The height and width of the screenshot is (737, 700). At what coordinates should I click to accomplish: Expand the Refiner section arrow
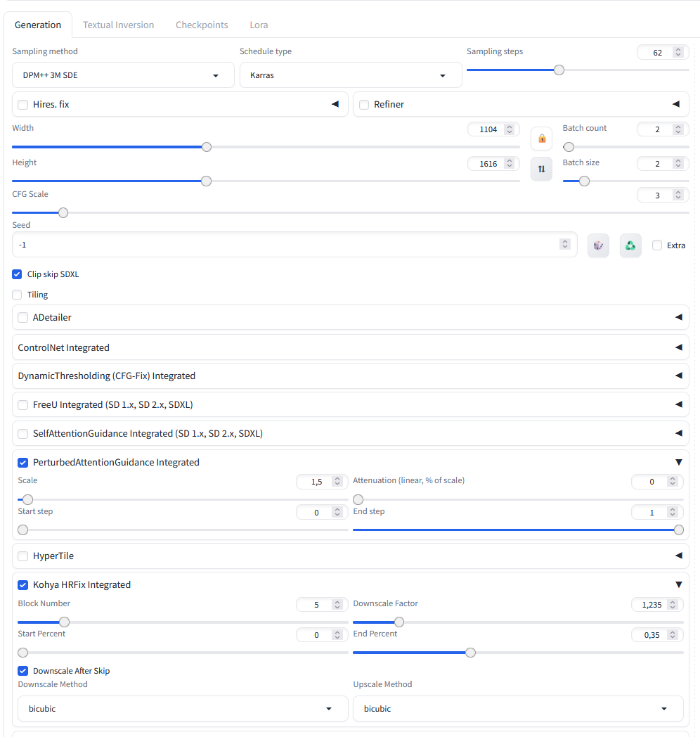pos(676,104)
